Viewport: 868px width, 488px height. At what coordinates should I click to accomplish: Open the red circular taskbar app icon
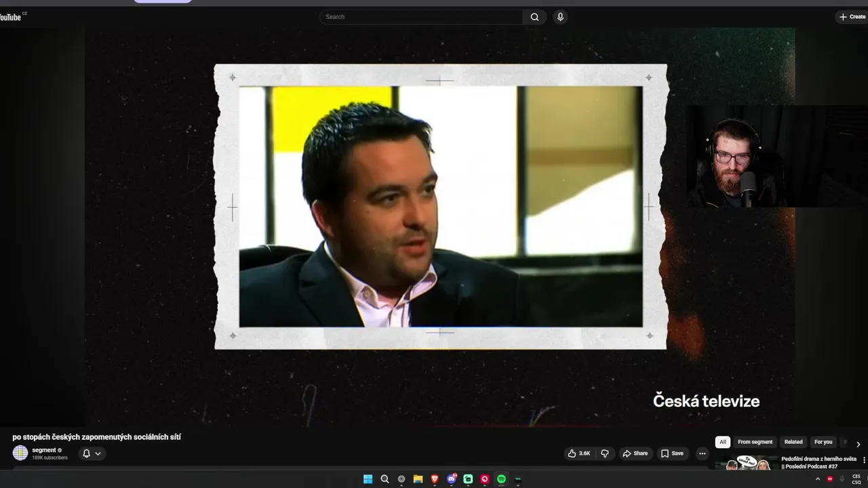485,479
